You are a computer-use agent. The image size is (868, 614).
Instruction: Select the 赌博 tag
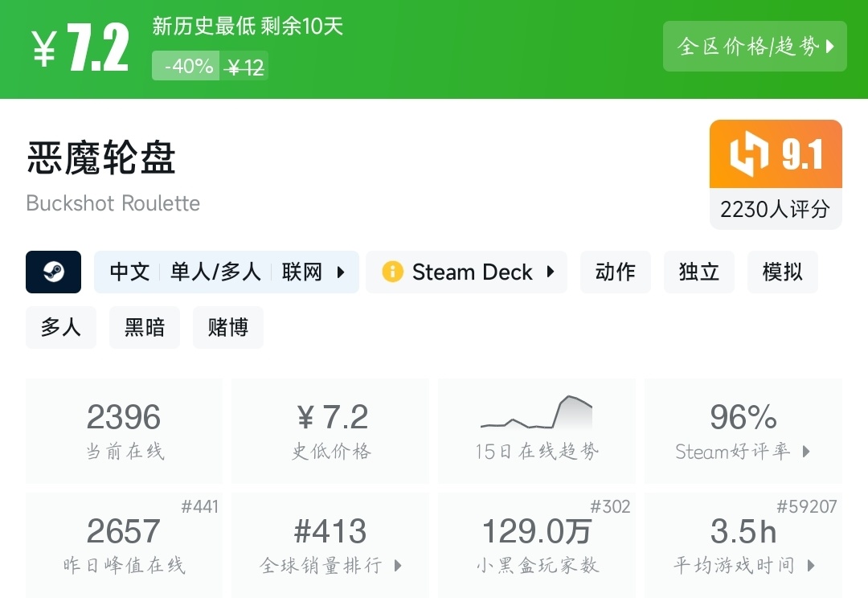click(x=228, y=328)
